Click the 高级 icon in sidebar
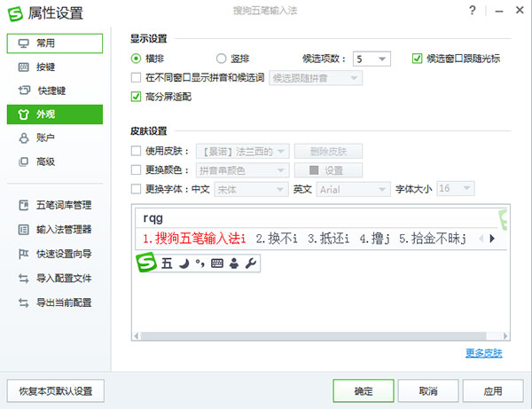This screenshot has width=532, height=409. (23, 161)
